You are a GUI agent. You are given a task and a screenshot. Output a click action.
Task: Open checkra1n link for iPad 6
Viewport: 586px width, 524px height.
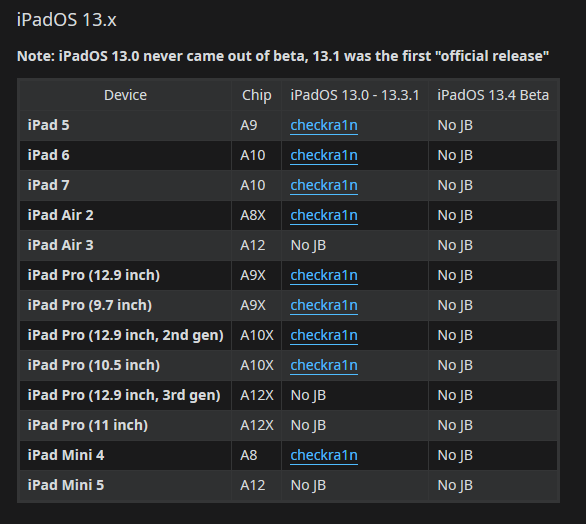coord(324,155)
